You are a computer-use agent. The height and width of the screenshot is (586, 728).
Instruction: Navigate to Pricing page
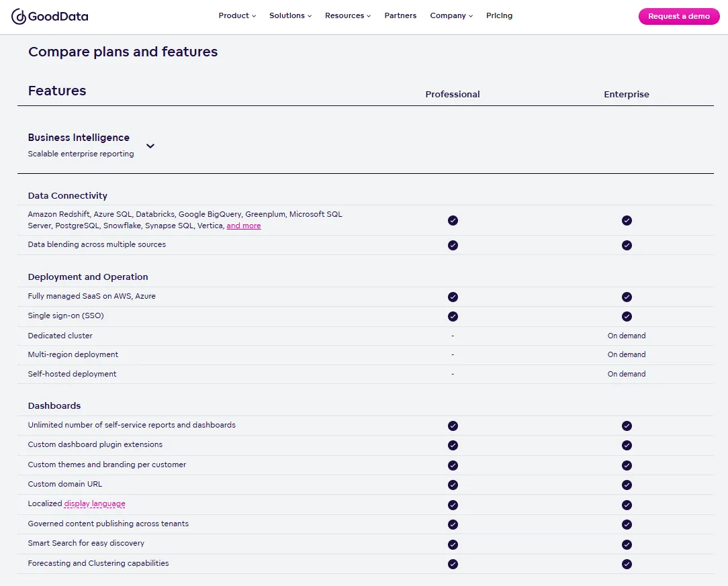coord(499,16)
